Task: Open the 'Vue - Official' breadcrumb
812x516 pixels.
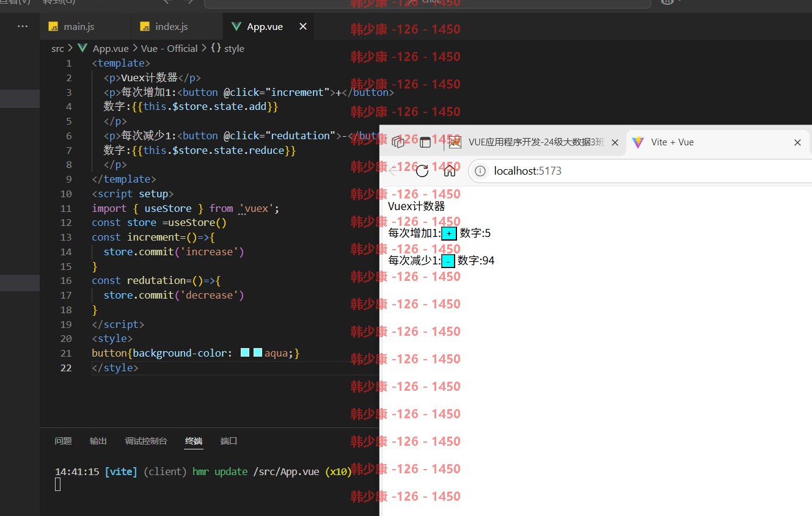Action: [169, 48]
